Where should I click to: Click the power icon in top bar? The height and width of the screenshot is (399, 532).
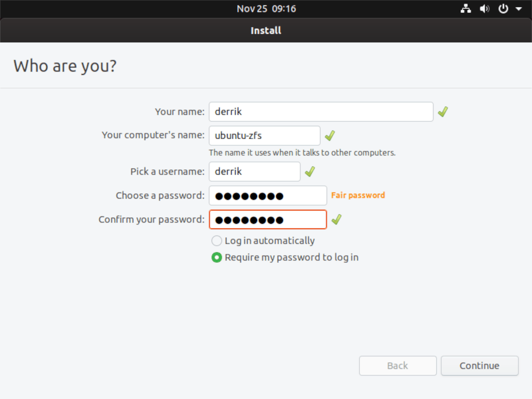click(503, 9)
